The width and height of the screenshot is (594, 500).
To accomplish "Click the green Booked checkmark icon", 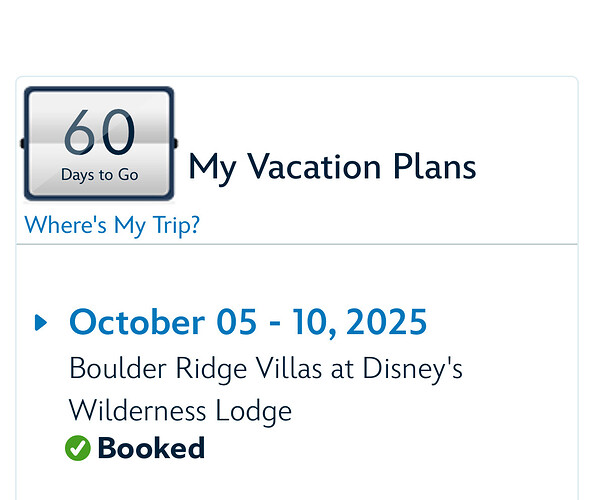I will tap(78, 448).
